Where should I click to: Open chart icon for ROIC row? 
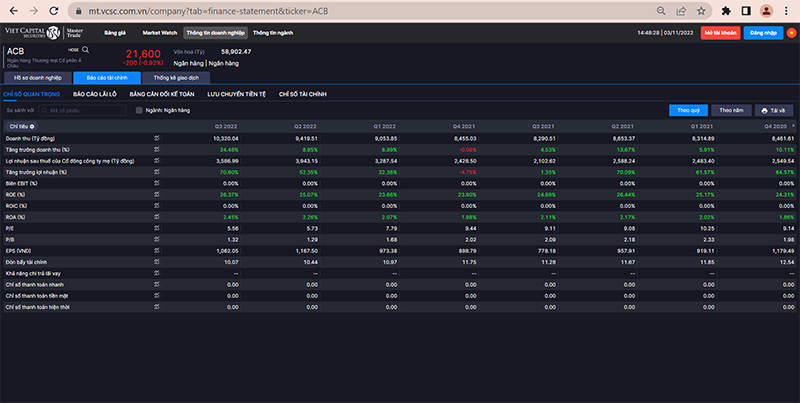157,206
